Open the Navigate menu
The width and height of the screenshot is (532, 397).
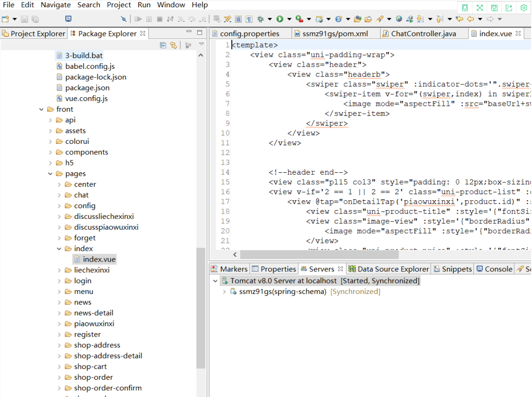point(56,5)
